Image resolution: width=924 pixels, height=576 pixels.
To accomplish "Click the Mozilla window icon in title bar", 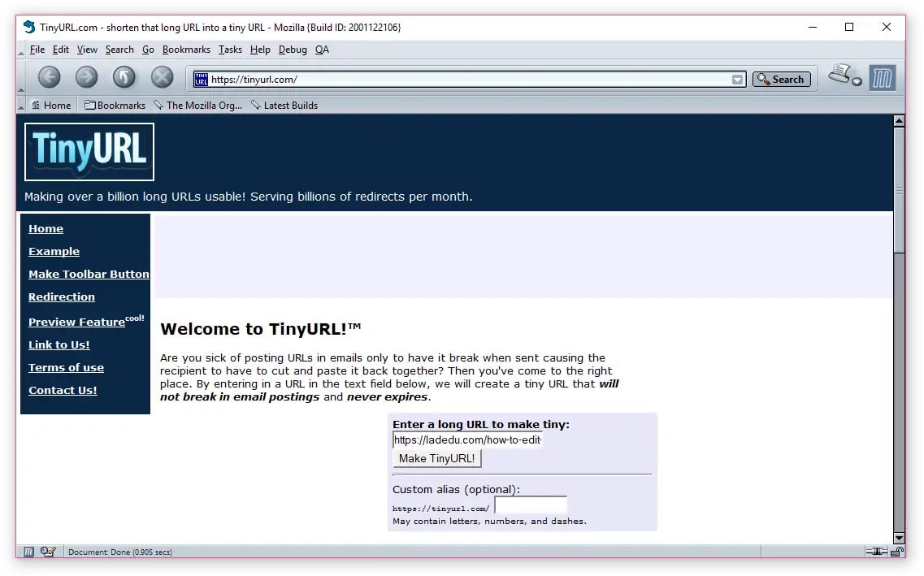I will 29,27.
